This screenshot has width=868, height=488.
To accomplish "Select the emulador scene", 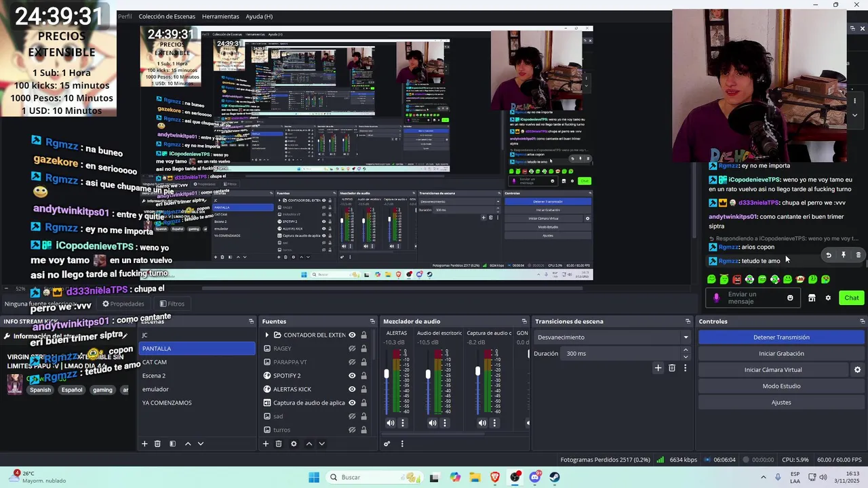I will pos(197,389).
